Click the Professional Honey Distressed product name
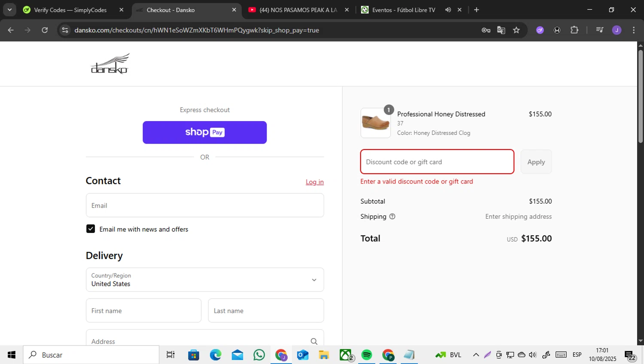The width and height of the screenshot is (644, 364). coord(441,114)
